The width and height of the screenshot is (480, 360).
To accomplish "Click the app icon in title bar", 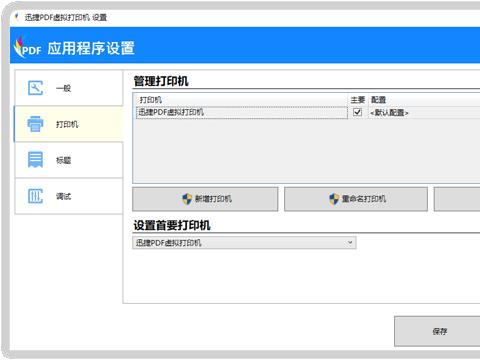I will (17, 17).
